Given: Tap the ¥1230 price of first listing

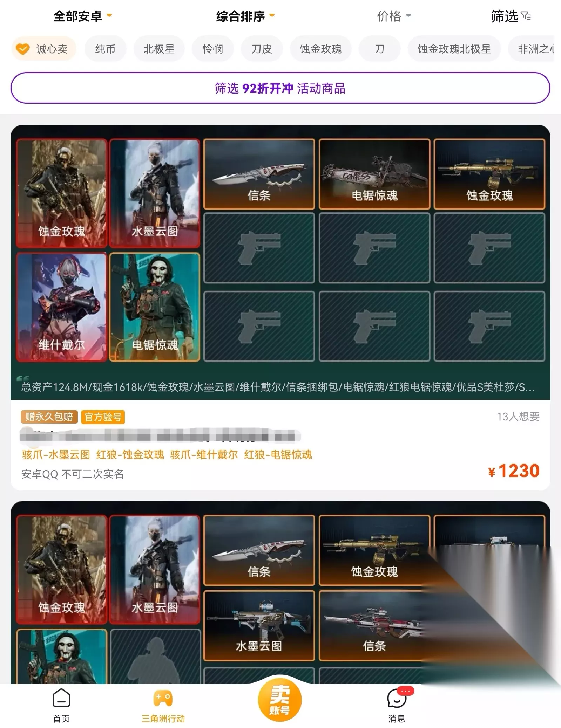Looking at the screenshot, I should pyautogui.click(x=514, y=471).
